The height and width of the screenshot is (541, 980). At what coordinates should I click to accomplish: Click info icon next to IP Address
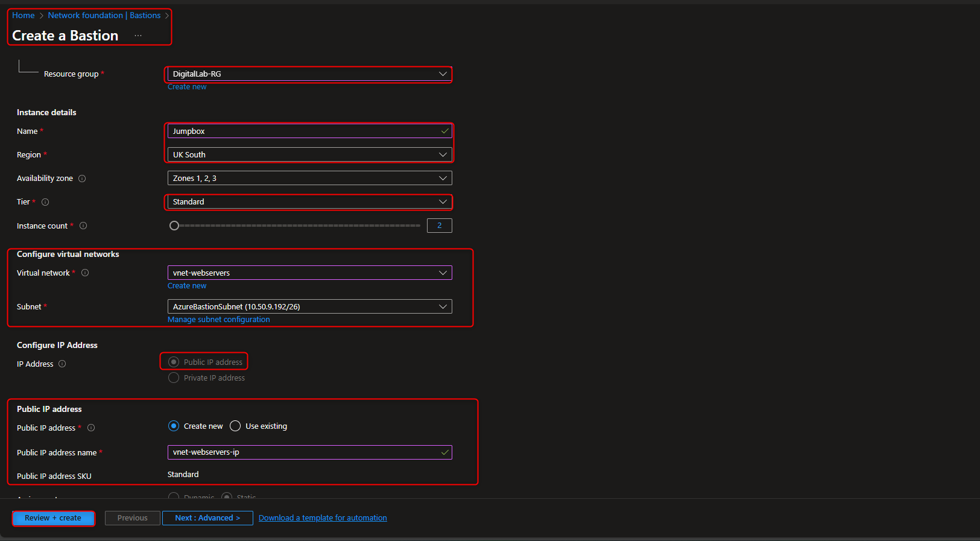62,364
